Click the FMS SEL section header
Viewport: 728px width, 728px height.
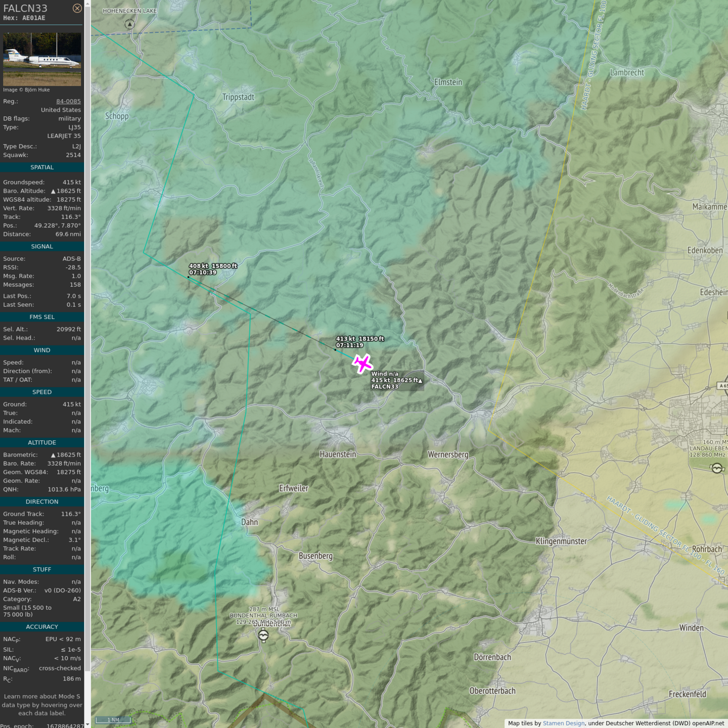pos(42,317)
